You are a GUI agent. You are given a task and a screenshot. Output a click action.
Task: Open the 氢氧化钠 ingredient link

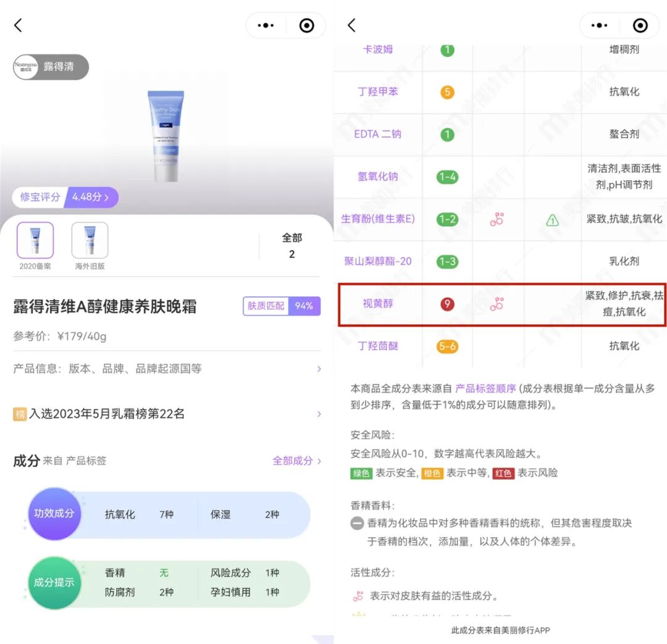tap(378, 177)
